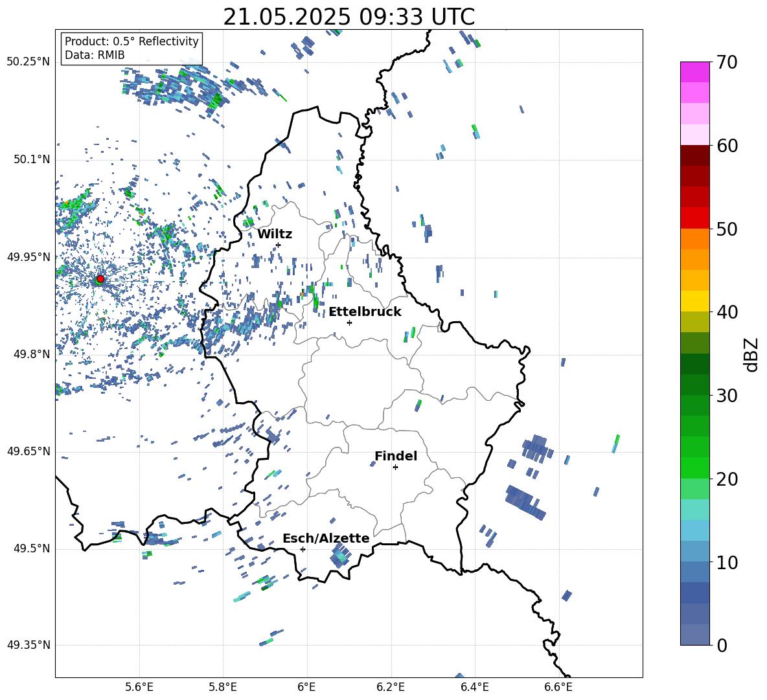Select the Wiltz city label

click(275, 234)
